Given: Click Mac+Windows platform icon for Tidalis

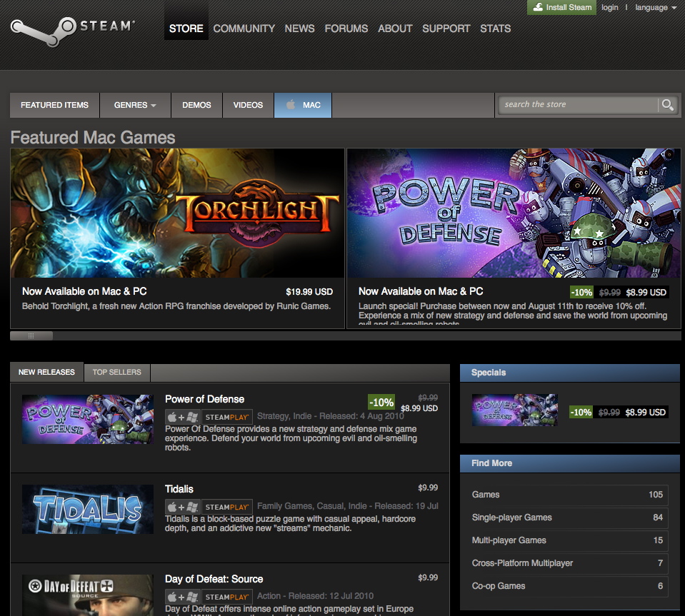Looking at the screenshot, I should point(183,507).
